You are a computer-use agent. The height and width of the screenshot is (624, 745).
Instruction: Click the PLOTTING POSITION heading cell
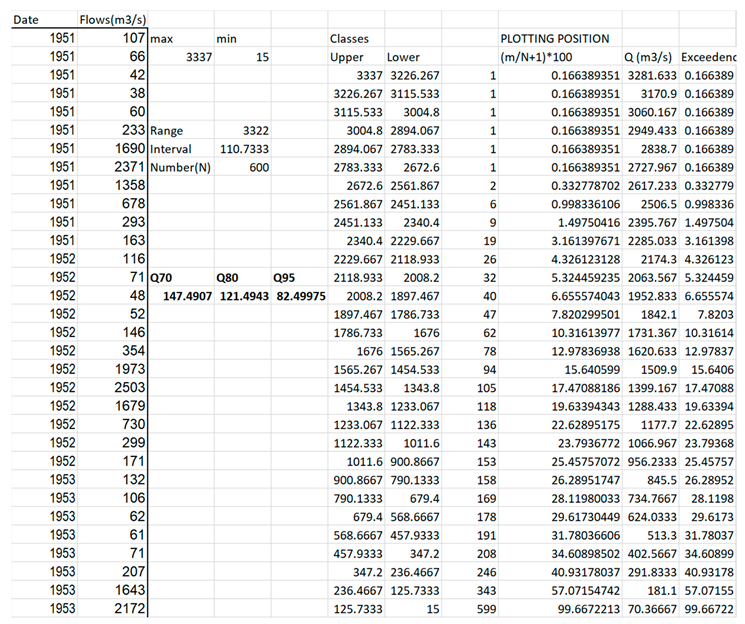[554, 38]
